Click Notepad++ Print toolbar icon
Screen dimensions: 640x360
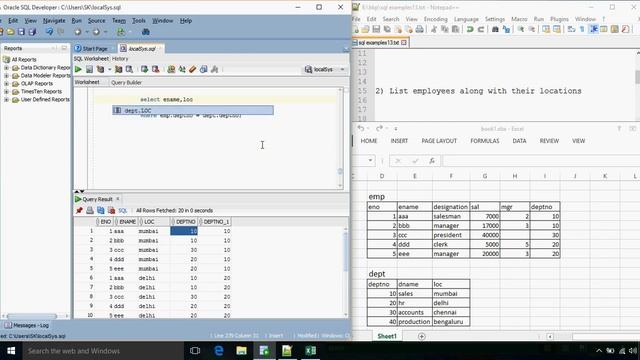419,29
